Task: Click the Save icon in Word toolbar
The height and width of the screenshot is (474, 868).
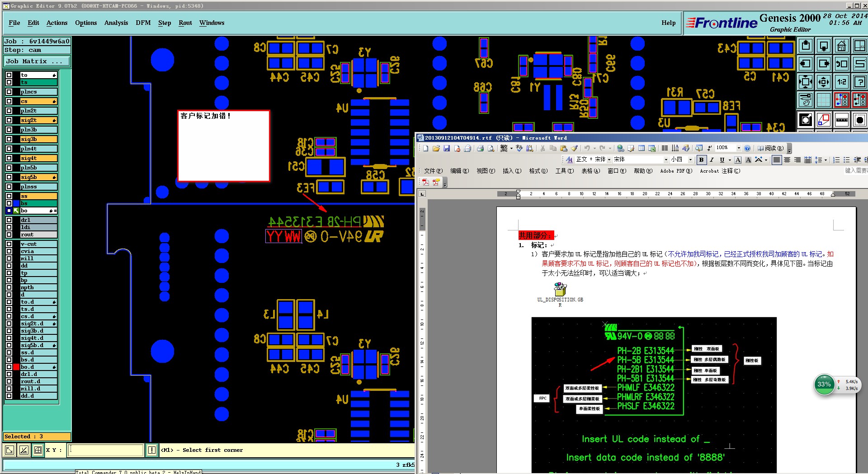Action: click(x=447, y=148)
